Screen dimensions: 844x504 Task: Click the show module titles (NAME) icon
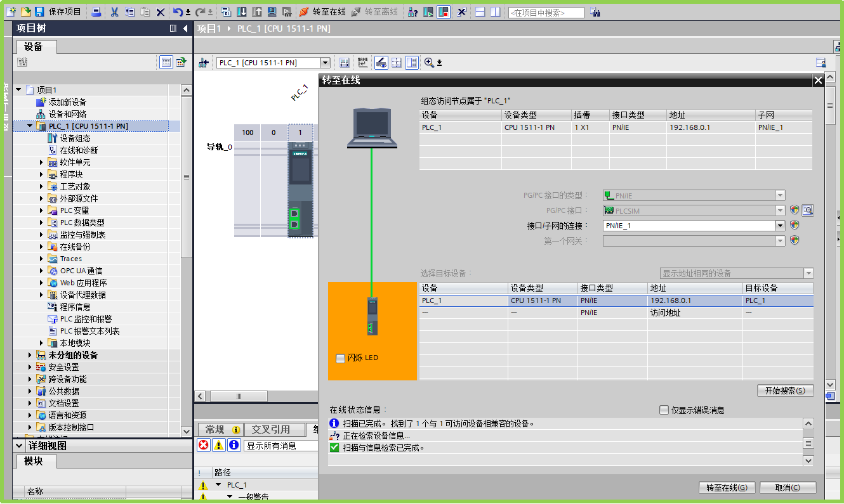[x=362, y=62]
